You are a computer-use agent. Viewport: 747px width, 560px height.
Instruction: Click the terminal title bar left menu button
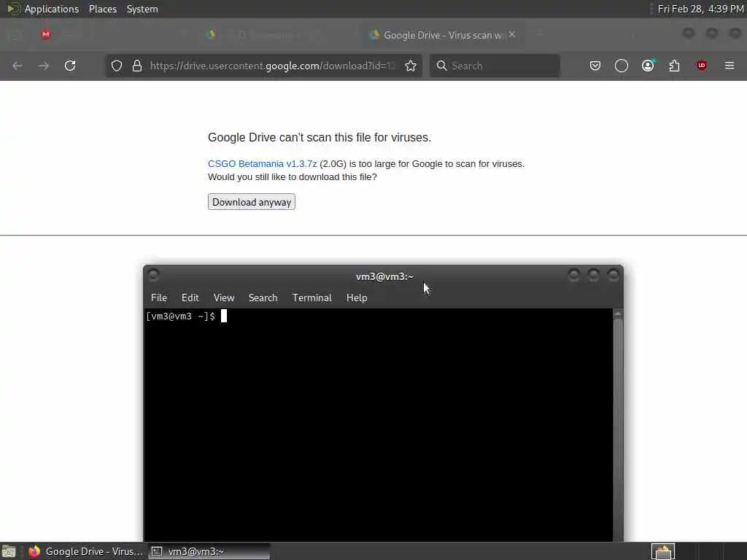click(x=153, y=275)
